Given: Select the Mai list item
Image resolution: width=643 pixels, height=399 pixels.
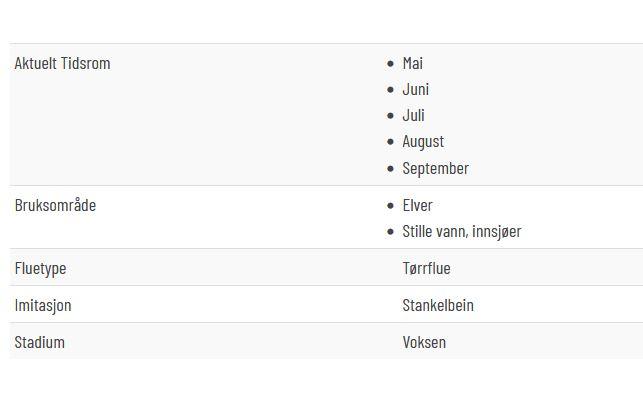Looking at the screenshot, I should [x=413, y=64].
